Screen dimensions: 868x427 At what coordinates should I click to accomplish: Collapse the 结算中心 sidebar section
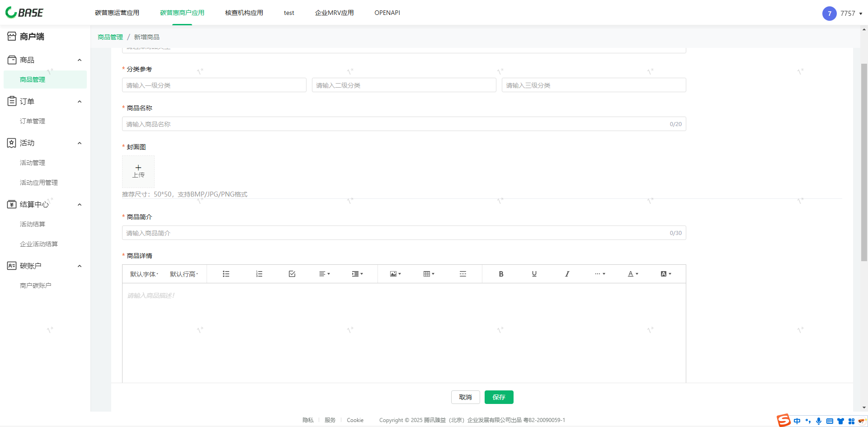pos(80,204)
